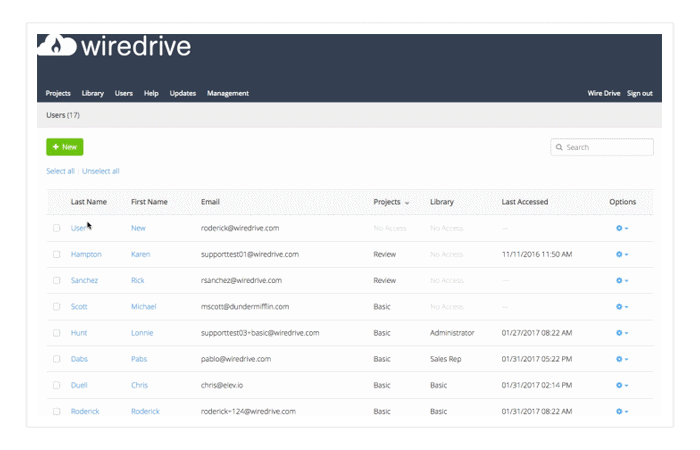This screenshot has height=450, width=700.
Task: Tick checkbox for Sanchez row
Action: pos(56,280)
